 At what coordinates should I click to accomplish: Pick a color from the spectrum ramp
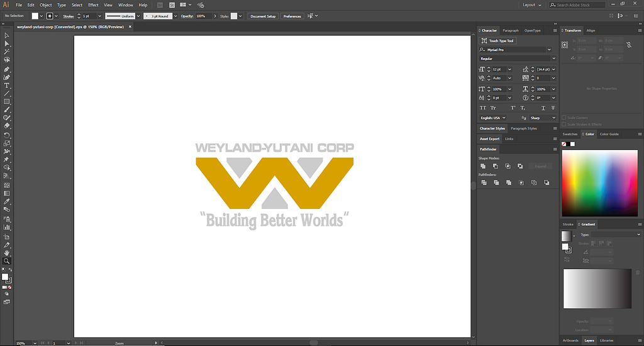pyautogui.click(x=599, y=183)
